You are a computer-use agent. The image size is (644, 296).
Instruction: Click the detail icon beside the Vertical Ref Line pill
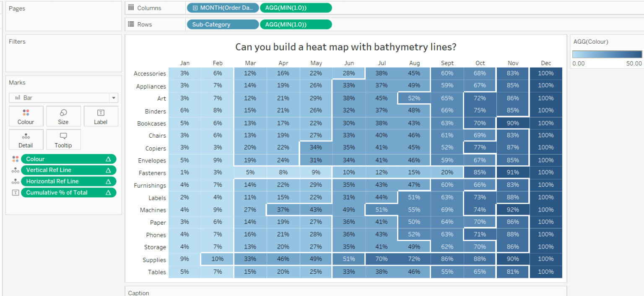click(x=15, y=170)
